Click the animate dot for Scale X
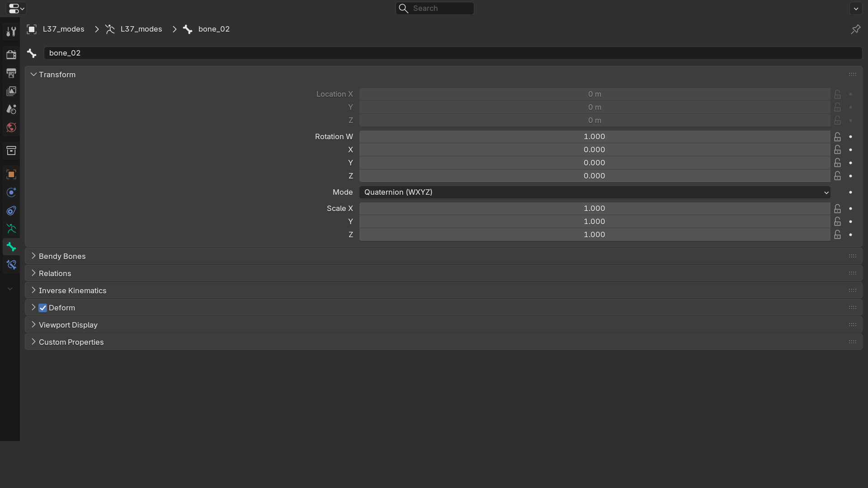 850,208
